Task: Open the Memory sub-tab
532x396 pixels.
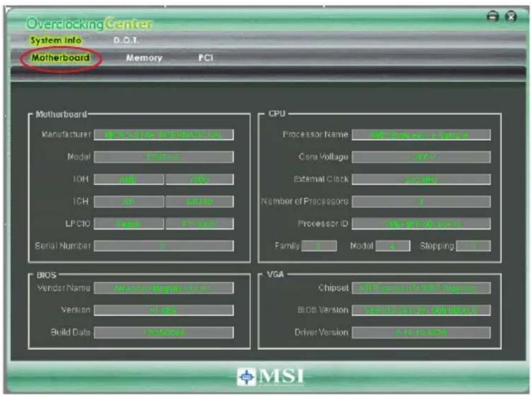Action: (144, 58)
